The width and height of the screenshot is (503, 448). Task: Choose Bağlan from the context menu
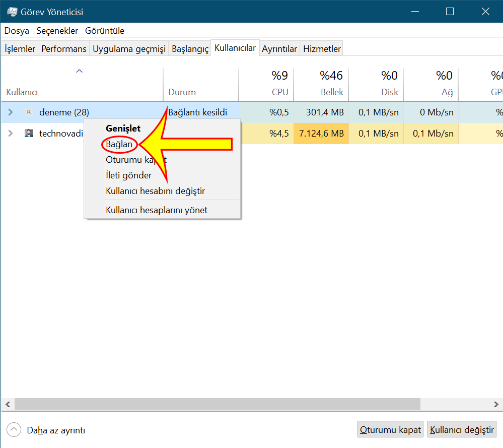pyautogui.click(x=119, y=144)
